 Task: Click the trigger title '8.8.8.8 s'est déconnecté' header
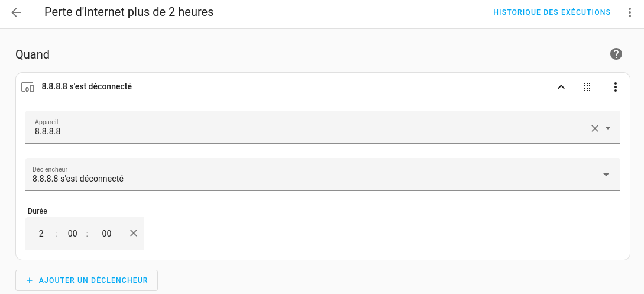point(86,86)
